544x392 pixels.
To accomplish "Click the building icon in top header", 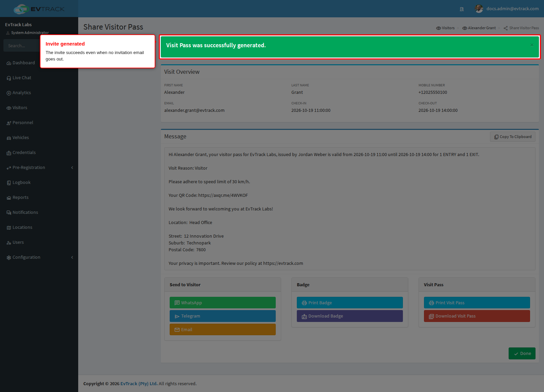I will [x=462, y=9].
